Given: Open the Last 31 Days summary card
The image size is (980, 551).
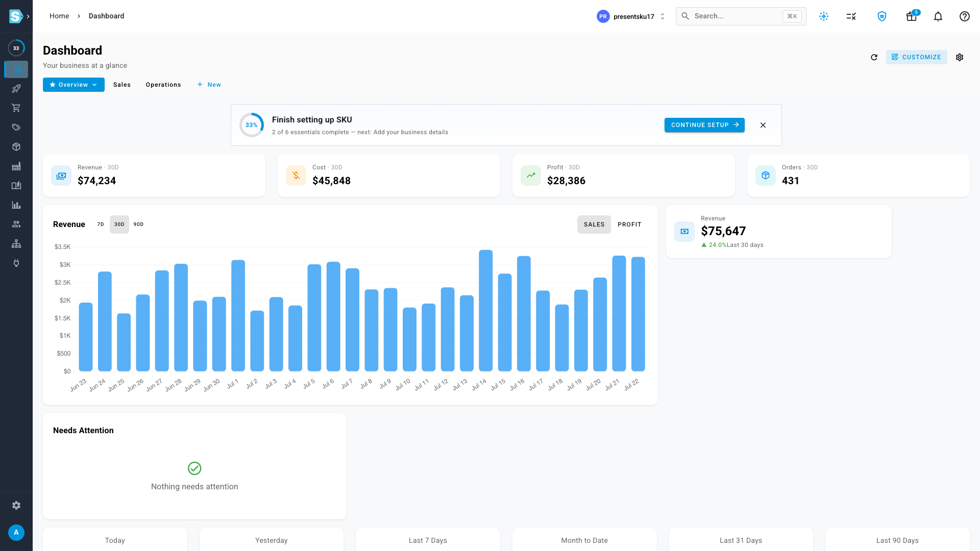Looking at the screenshot, I should pyautogui.click(x=741, y=539).
